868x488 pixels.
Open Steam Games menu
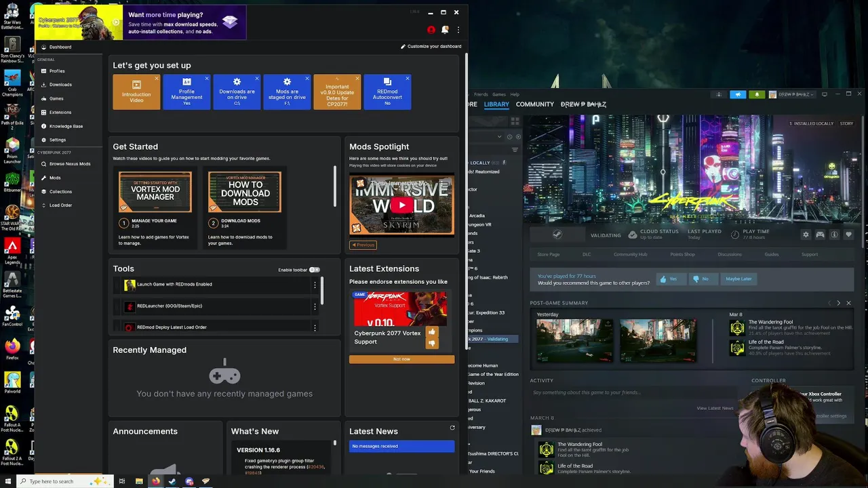click(499, 94)
